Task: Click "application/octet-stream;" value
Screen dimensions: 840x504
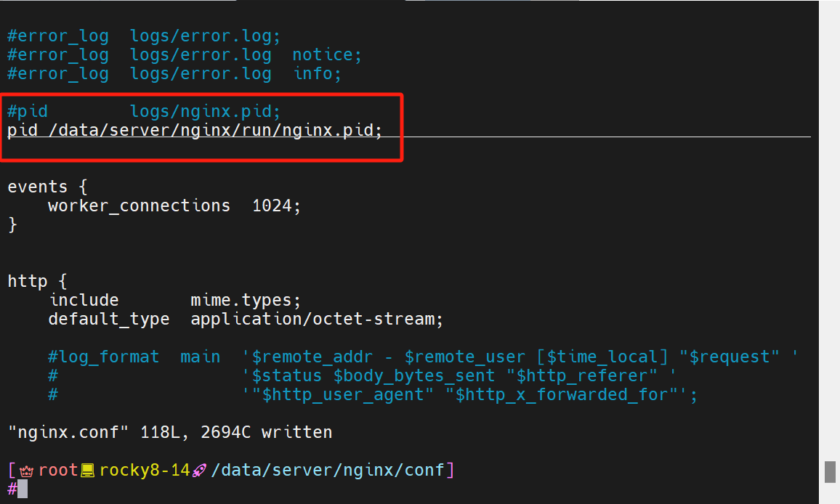Action: tap(317, 320)
